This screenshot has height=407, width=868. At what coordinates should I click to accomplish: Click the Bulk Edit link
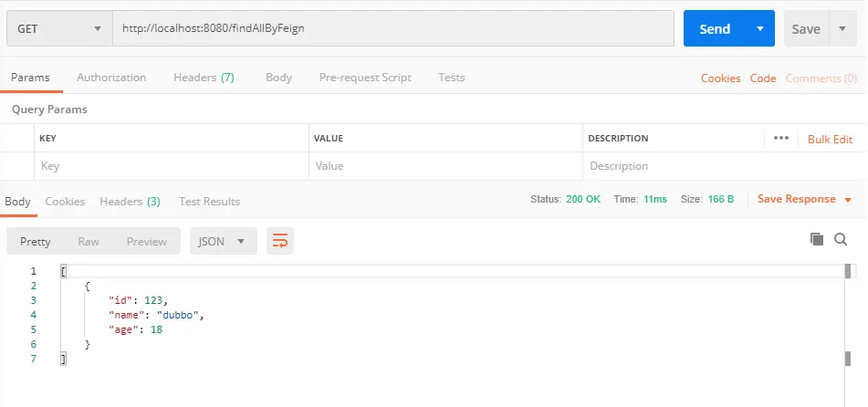coord(830,139)
